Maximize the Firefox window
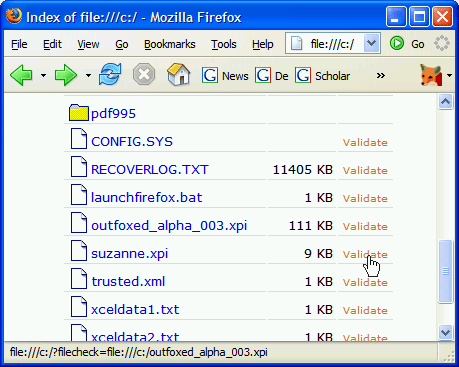This screenshot has width=459, height=367. coord(419,16)
